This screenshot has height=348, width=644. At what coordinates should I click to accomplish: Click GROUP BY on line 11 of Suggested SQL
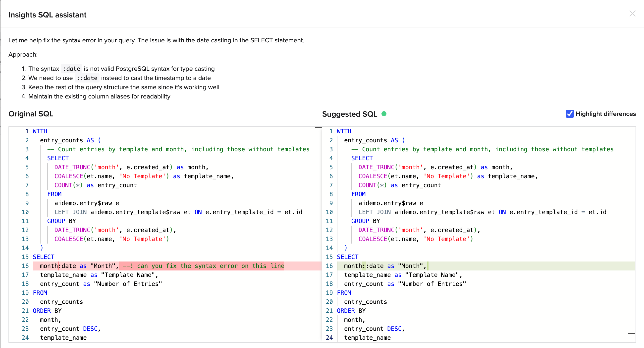[x=365, y=221]
